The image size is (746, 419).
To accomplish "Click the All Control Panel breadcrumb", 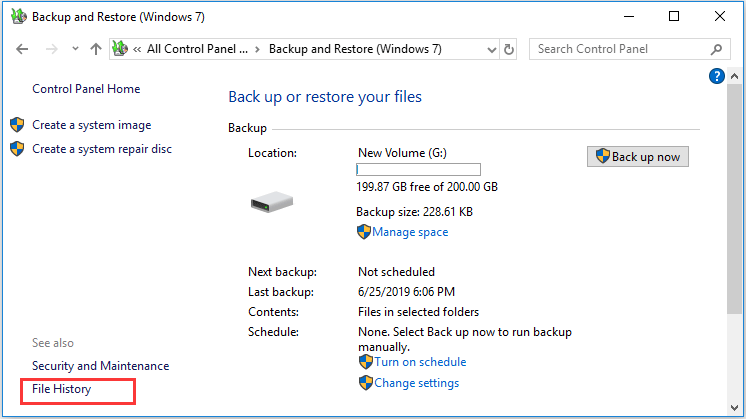I will (197, 49).
